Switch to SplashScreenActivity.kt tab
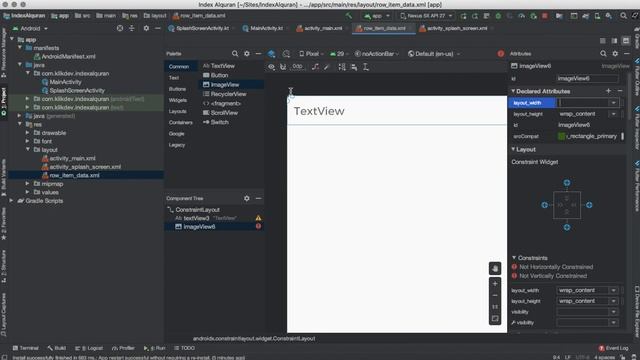Viewport: 640px width, 360px height. tap(198, 29)
